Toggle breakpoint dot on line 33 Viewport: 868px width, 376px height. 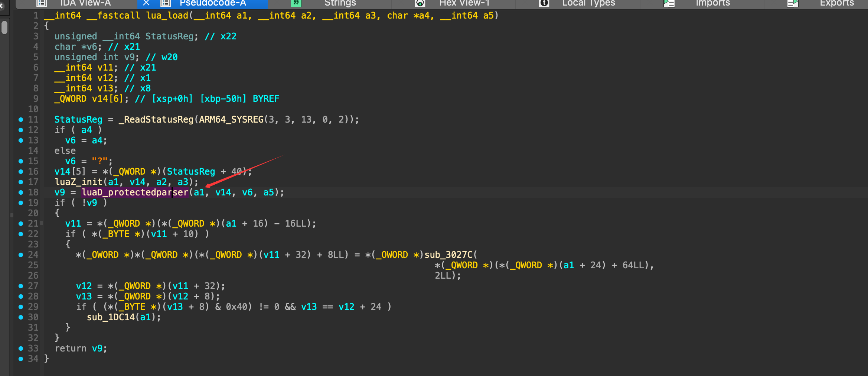pyautogui.click(x=21, y=349)
